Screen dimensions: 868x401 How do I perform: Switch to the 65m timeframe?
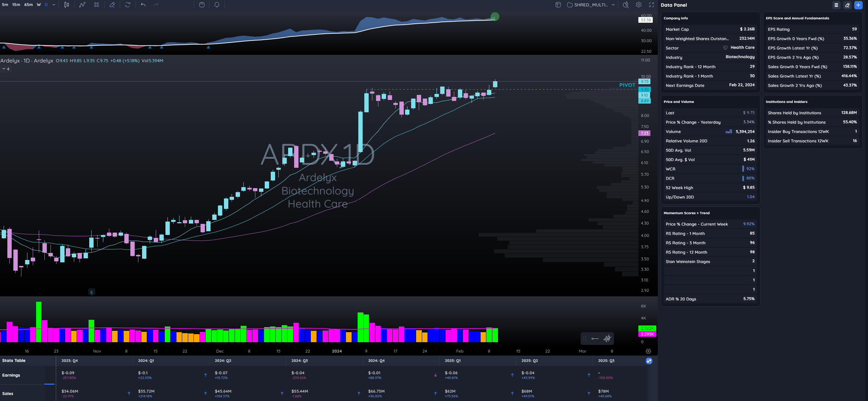[x=28, y=5]
